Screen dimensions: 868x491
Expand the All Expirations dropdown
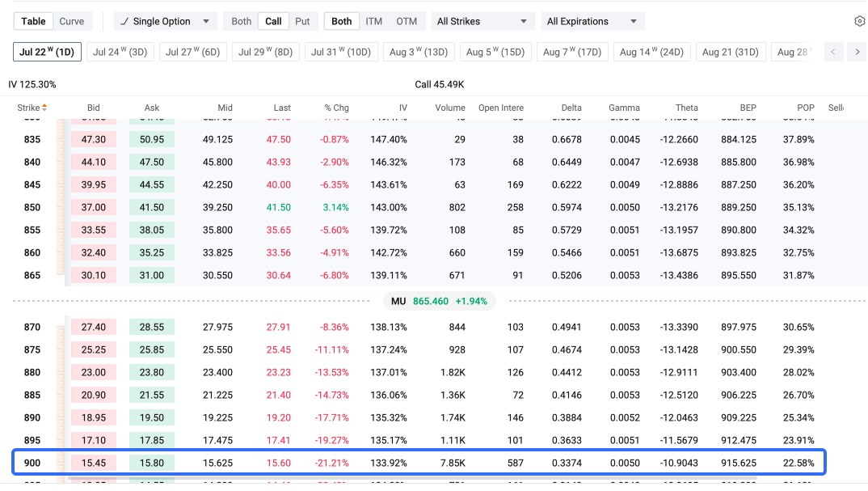tap(592, 22)
